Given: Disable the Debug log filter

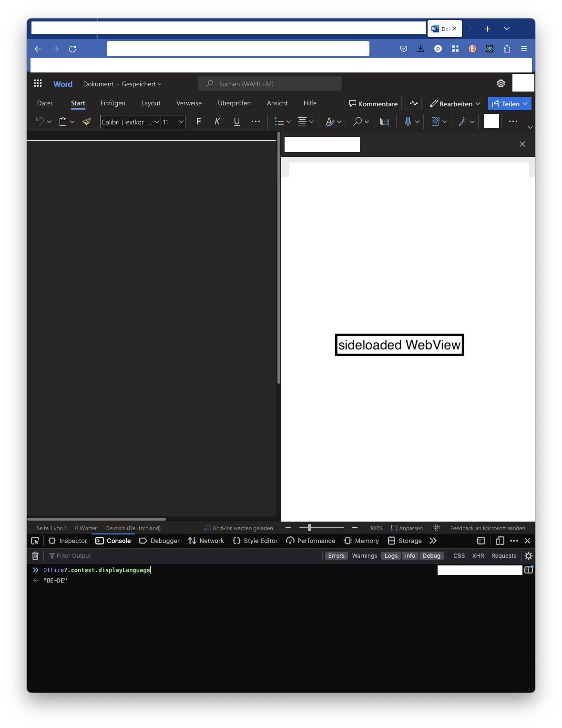Looking at the screenshot, I should coord(431,555).
